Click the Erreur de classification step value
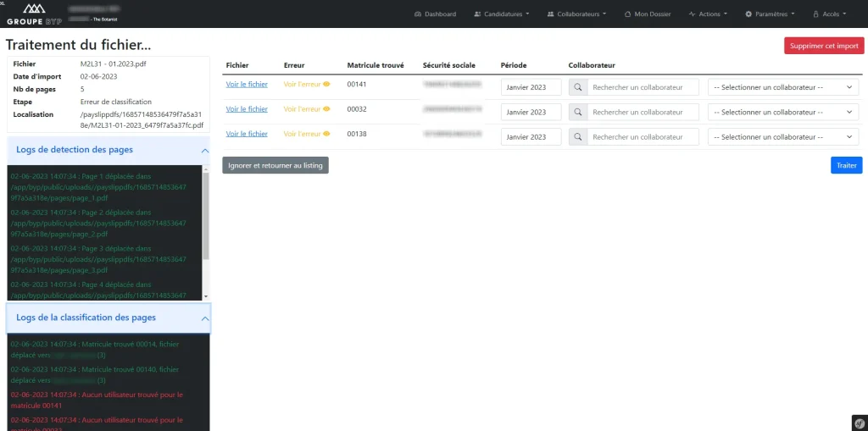Image resolution: width=868 pixels, height=431 pixels. pyautogui.click(x=115, y=102)
